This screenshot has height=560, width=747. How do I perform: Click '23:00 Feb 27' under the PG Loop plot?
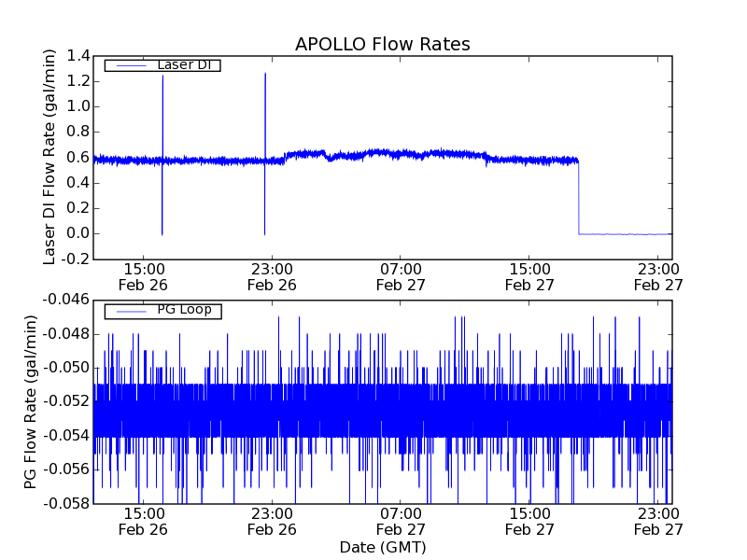(x=658, y=522)
